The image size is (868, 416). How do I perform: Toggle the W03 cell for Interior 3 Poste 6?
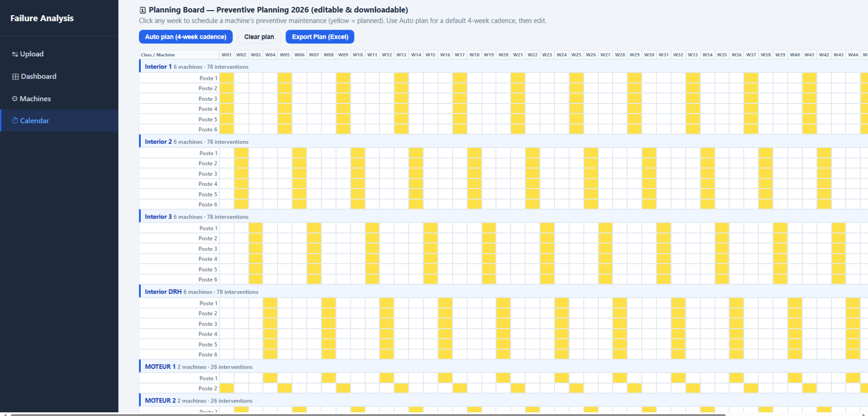256,280
